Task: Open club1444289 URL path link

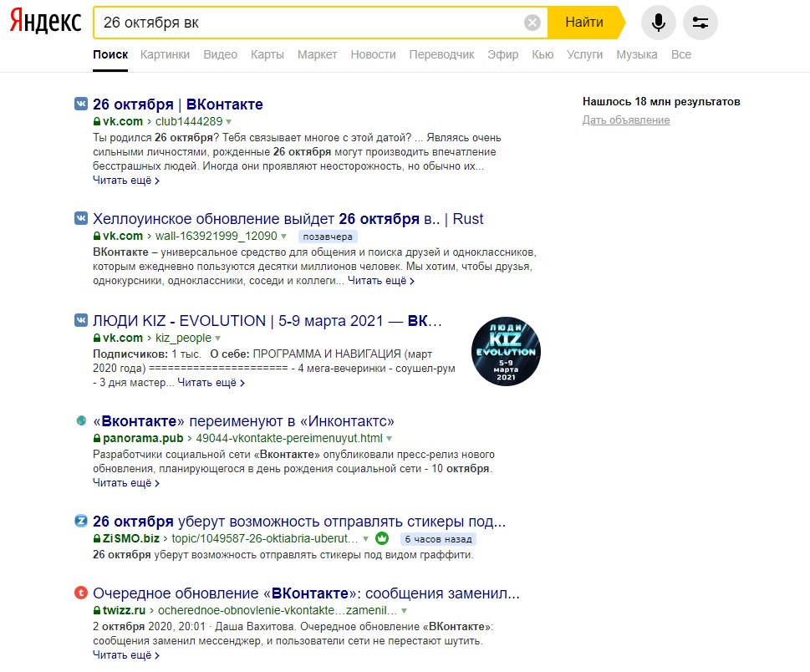Action: coord(189,121)
